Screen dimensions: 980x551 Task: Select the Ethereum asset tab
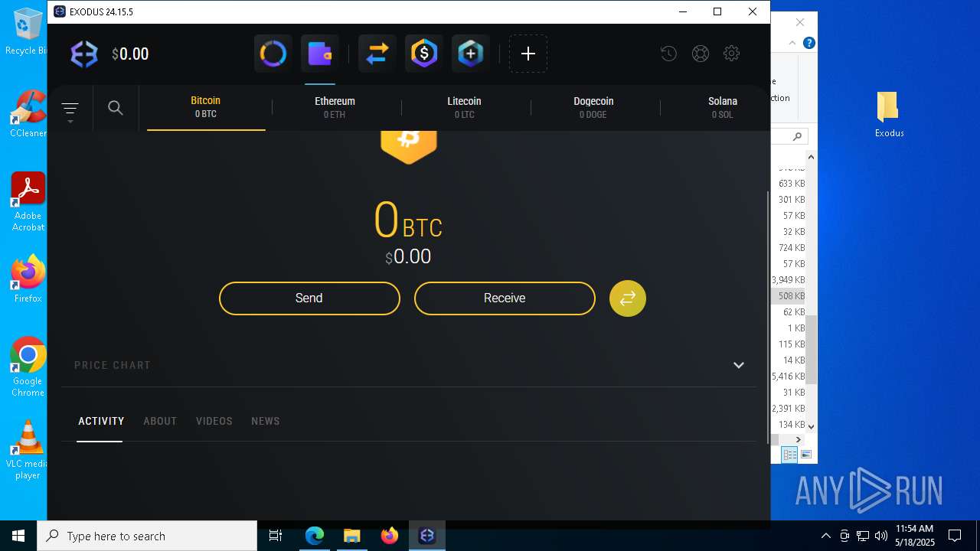tap(335, 107)
